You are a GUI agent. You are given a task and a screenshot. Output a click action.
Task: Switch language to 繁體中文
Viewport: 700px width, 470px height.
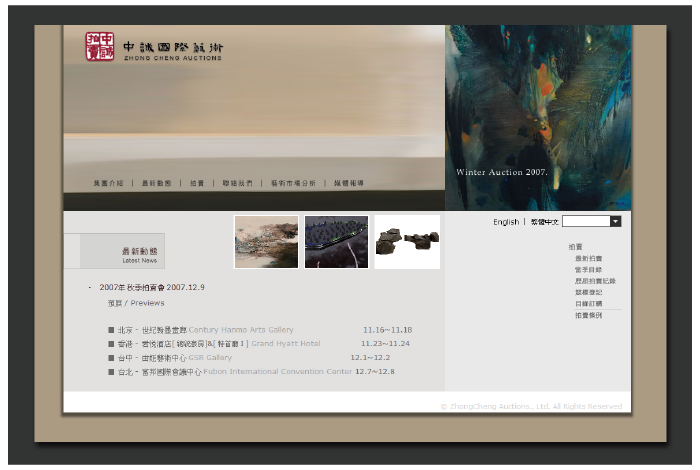pos(545,222)
